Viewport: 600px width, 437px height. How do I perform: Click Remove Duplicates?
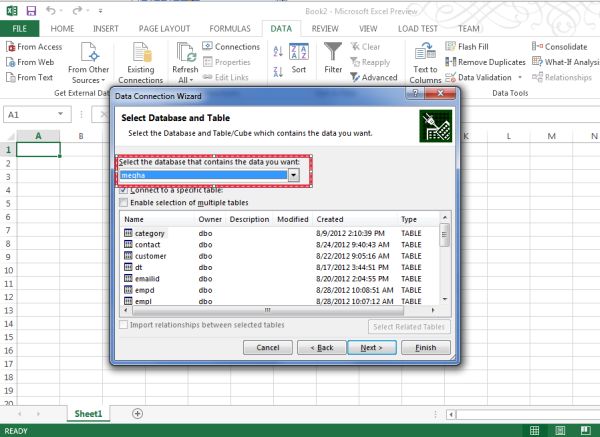[485, 62]
